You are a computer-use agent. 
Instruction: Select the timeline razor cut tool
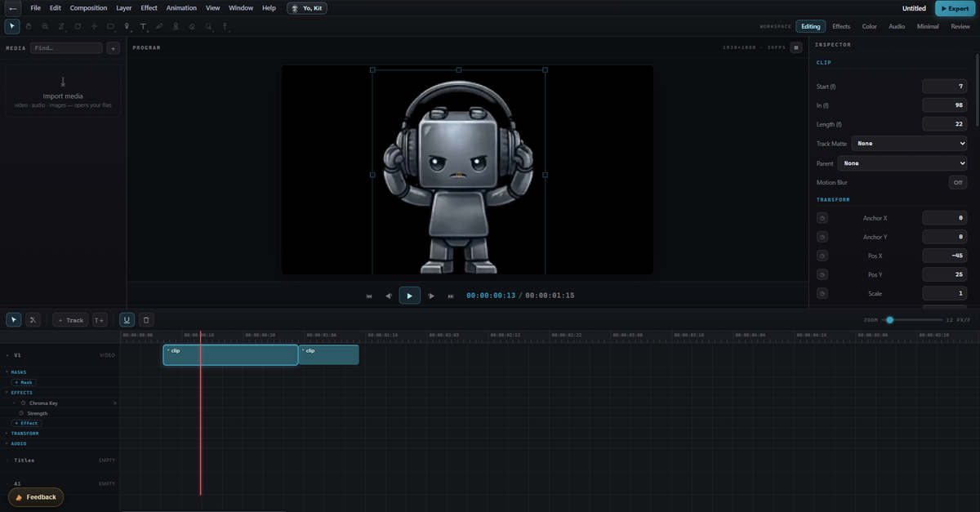[33, 320]
